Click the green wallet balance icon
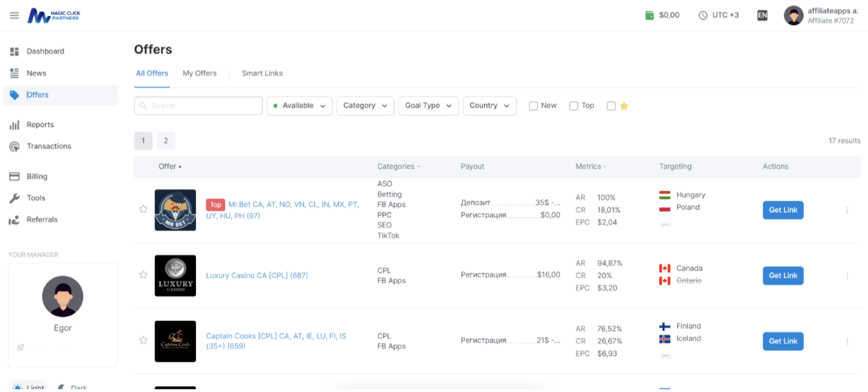Image resolution: width=868 pixels, height=392 pixels. (649, 15)
